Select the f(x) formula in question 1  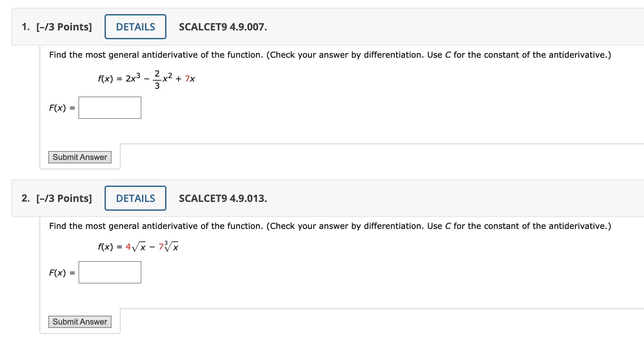[145, 78]
